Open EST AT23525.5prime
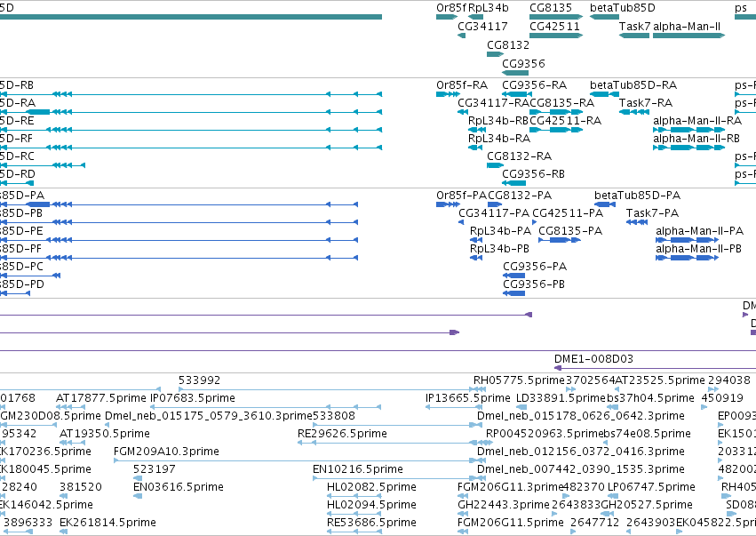The image size is (756, 536). (x=659, y=380)
